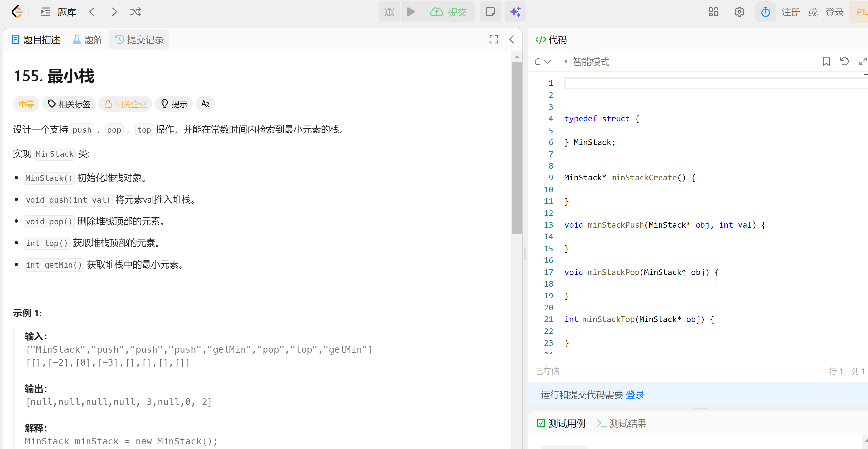
Task: Toggle fullscreen for the description panel
Action: point(493,39)
